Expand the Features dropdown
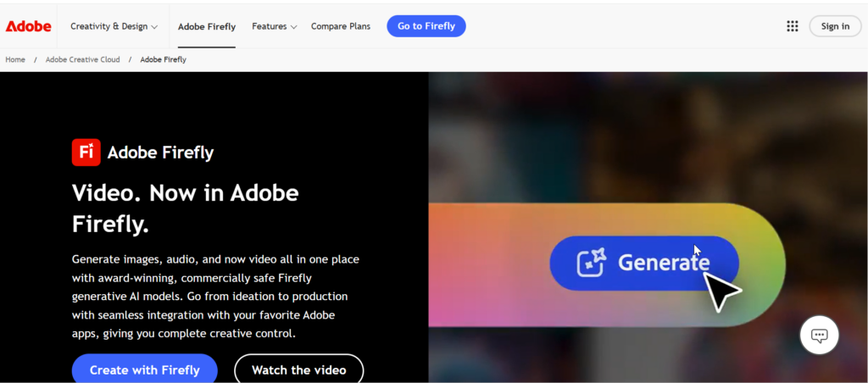Image resolution: width=868 pixels, height=383 pixels. (x=274, y=26)
